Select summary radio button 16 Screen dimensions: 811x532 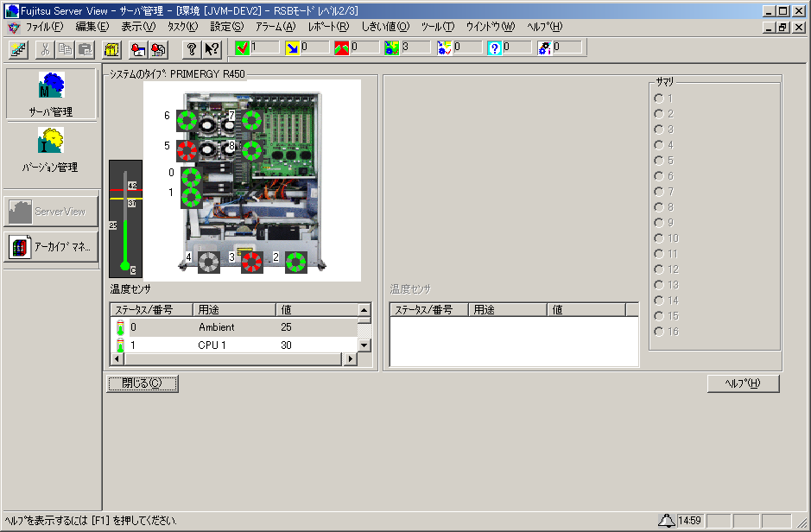coord(659,332)
